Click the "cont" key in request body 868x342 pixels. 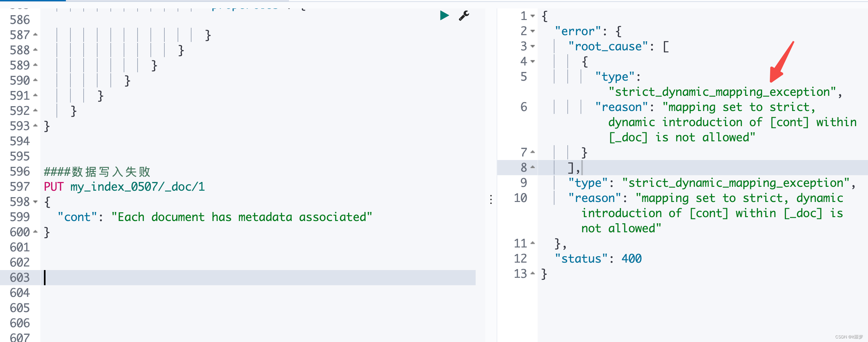tap(77, 217)
